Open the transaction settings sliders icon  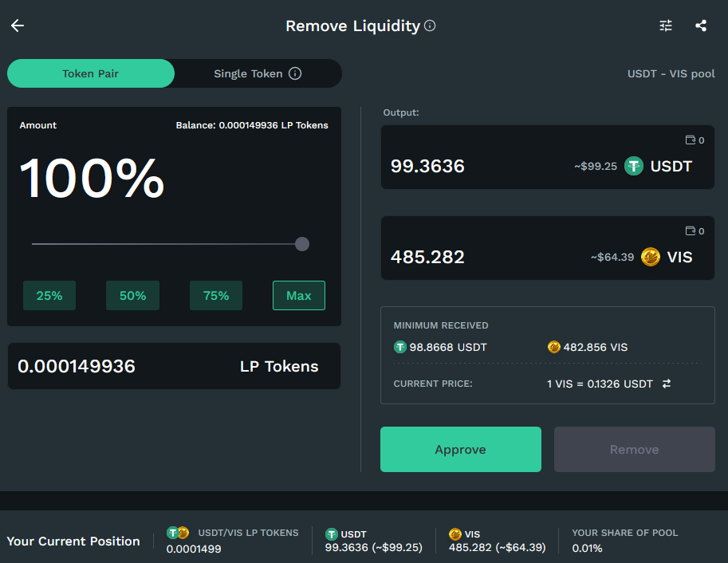666,26
